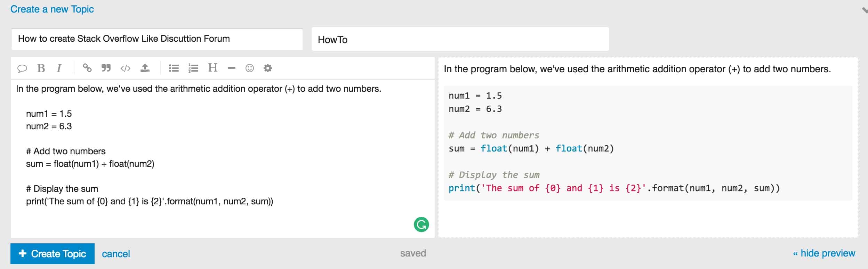868x269 pixels.
Task: Click the float sum line in preview
Action: (531, 149)
